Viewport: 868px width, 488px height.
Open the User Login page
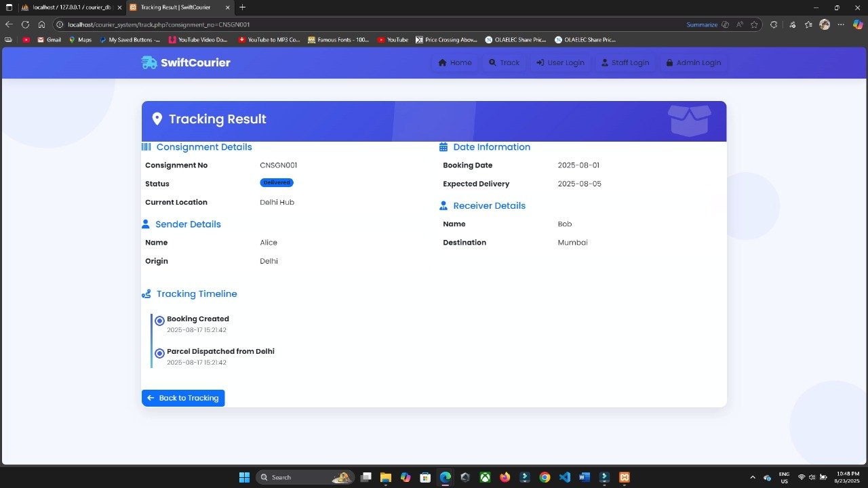(560, 62)
